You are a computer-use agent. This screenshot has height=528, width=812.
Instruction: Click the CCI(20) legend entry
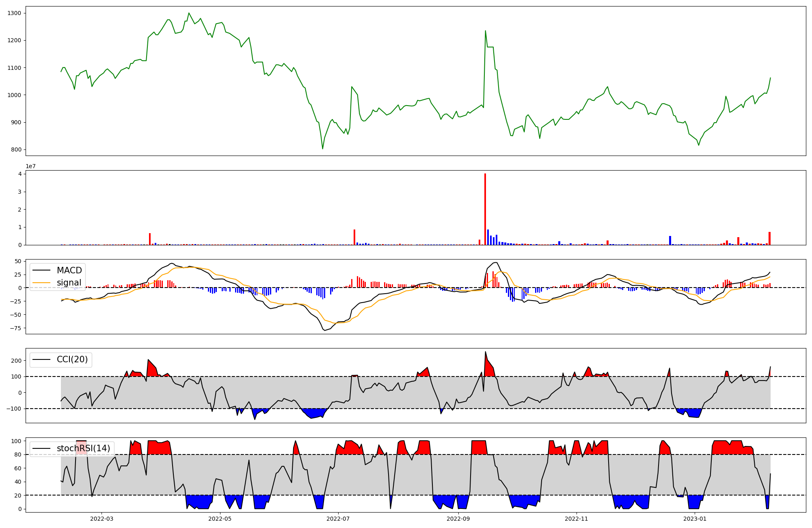(72, 359)
